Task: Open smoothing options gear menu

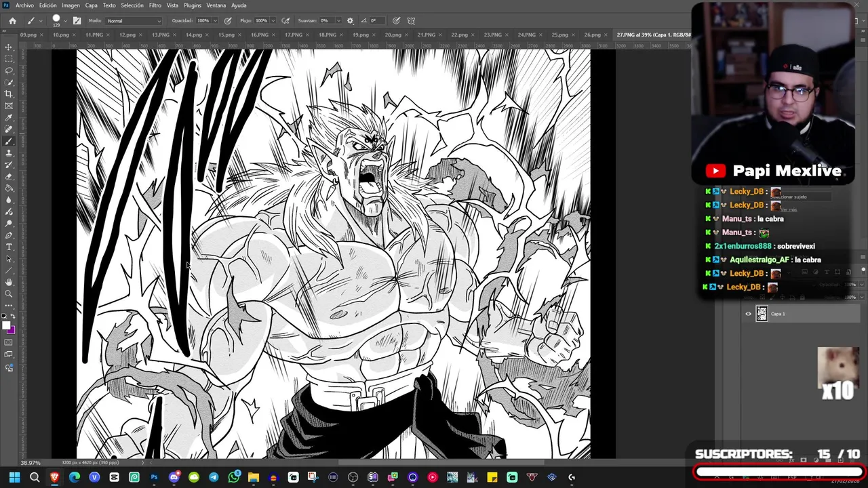Action: pos(350,20)
